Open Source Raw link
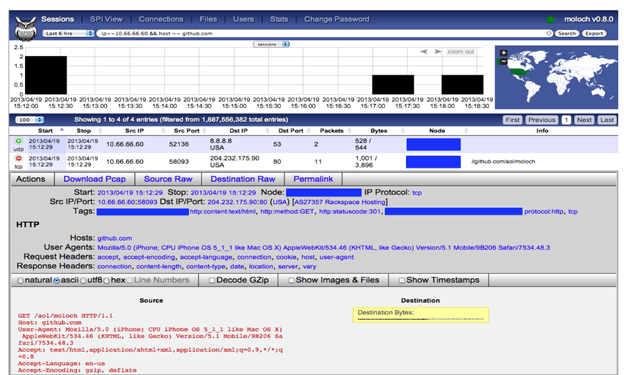This screenshot has width=624, height=375. pos(168,179)
